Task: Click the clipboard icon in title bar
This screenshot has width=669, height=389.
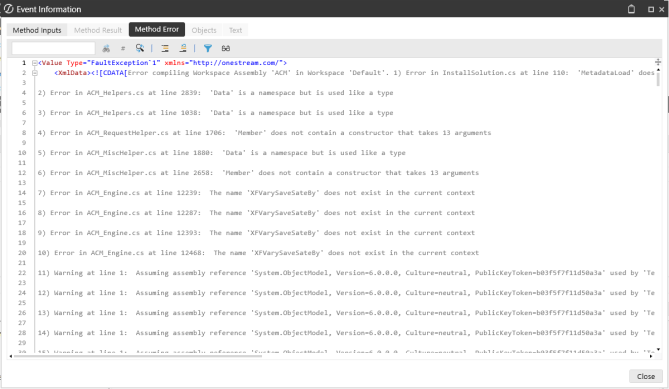Action: (631, 9)
